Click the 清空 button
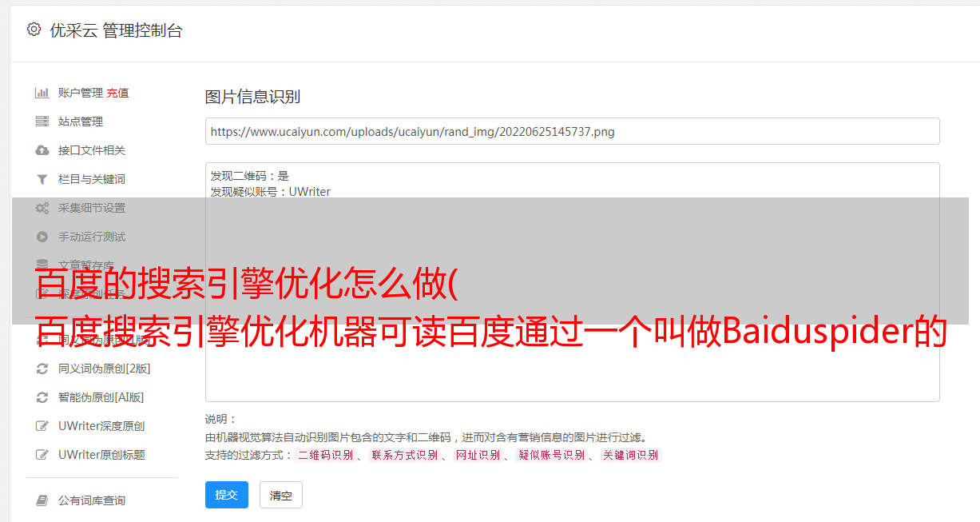 coord(281,495)
